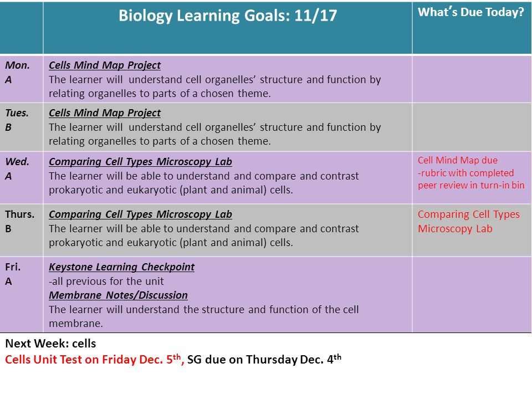Viewport: 532px width, 399px height.
Task: Click Friday's cell membrane learning goal sentence
Action: [203, 316]
